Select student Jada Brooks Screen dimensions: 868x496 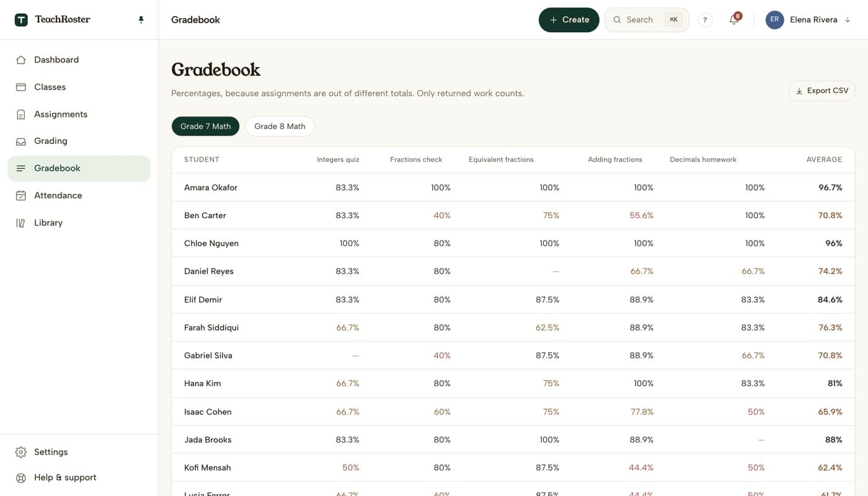[208, 440]
